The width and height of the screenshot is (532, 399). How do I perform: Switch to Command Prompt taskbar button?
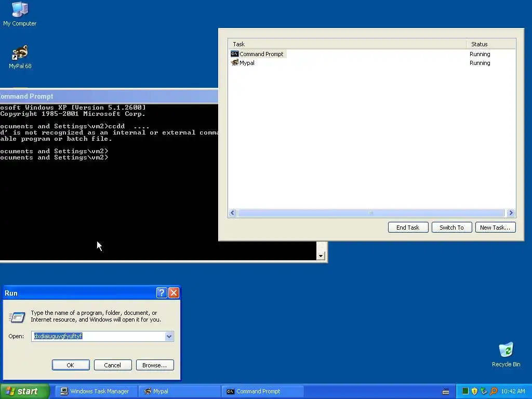pos(263,391)
